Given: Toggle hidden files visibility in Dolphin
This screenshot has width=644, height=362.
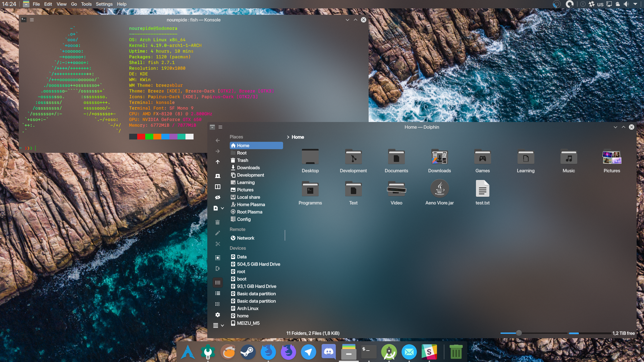Looking at the screenshot, I should [x=218, y=197].
